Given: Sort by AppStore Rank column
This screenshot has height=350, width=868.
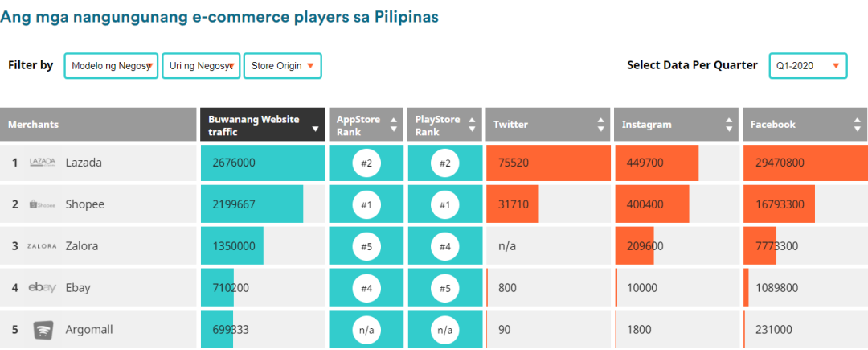Looking at the screenshot, I should [x=366, y=125].
